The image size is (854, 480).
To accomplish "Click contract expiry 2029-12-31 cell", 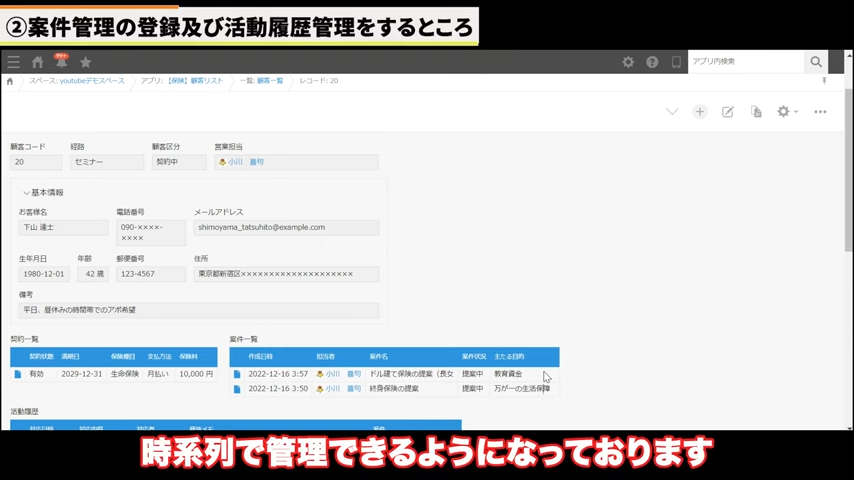I will coord(82,374).
